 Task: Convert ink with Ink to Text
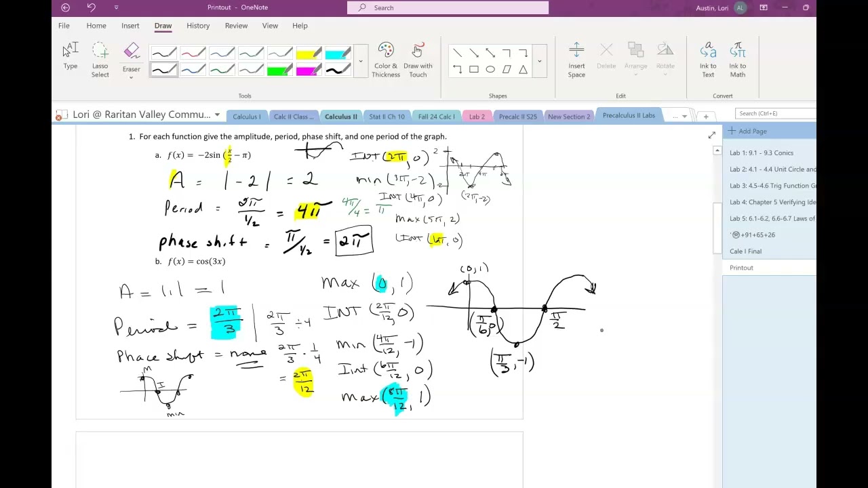click(708, 60)
